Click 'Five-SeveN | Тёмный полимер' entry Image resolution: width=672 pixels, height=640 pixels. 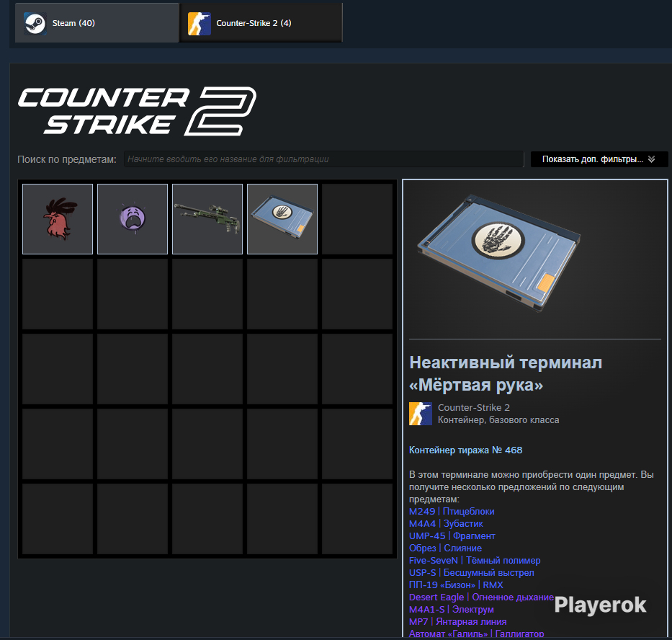click(475, 561)
